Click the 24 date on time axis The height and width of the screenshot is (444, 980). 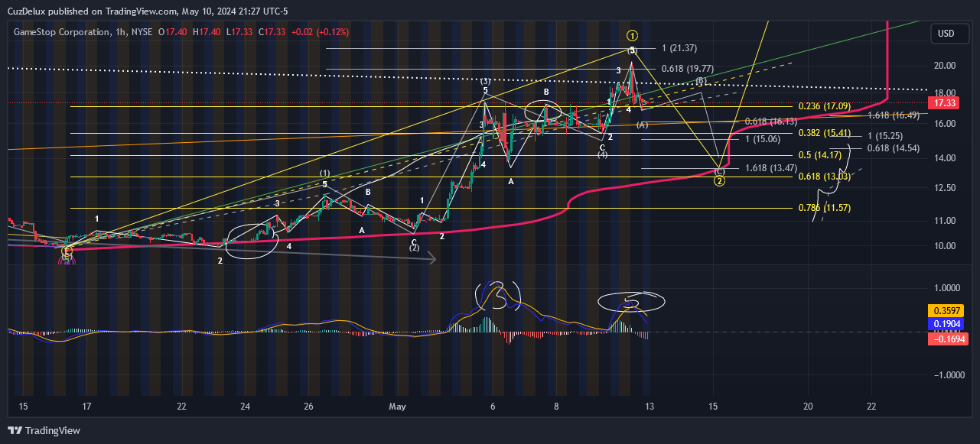[x=246, y=407]
